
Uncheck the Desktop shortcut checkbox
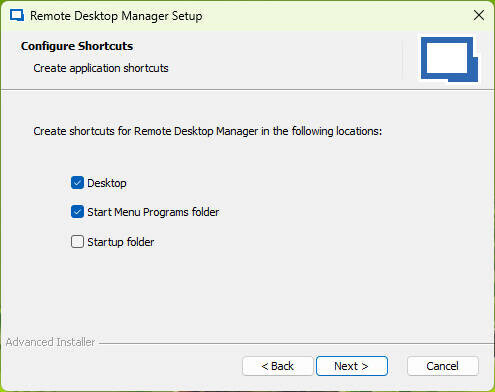point(77,183)
